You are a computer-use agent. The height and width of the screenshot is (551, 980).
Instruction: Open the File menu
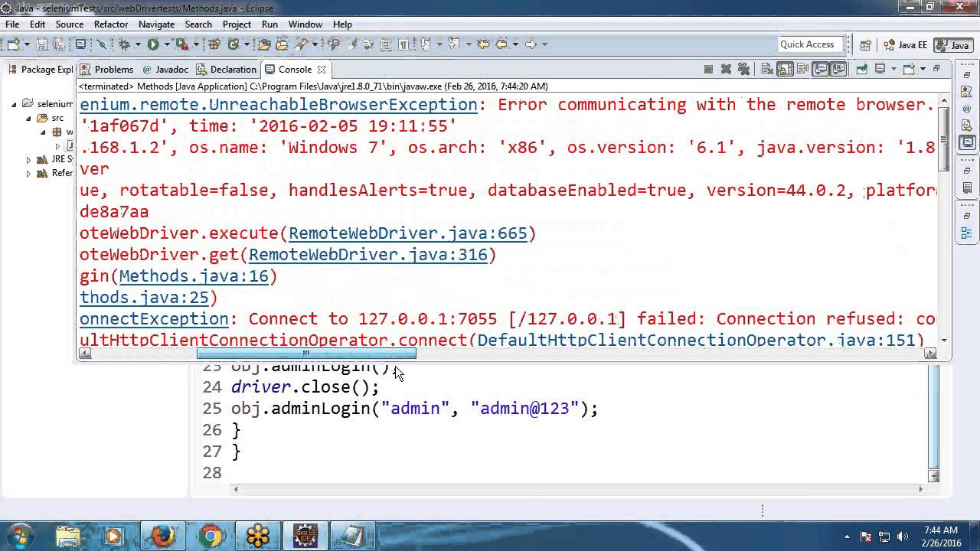tap(12, 24)
